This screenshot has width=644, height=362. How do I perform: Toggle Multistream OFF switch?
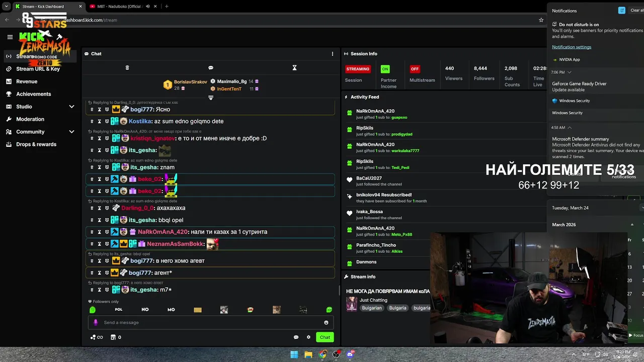pos(415,69)
